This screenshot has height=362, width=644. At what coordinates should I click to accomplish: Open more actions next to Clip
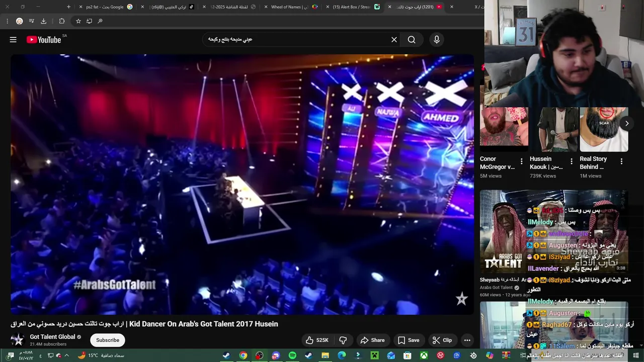[x=467, y=340]
